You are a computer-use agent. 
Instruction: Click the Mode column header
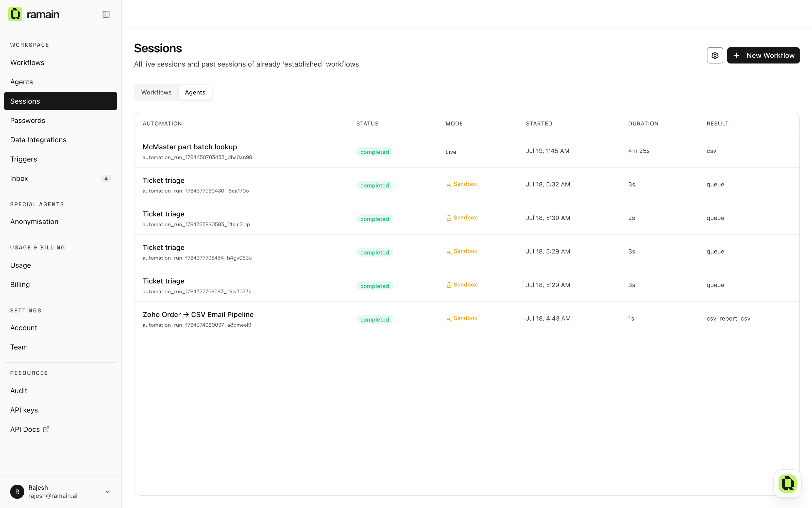point(454,124)
